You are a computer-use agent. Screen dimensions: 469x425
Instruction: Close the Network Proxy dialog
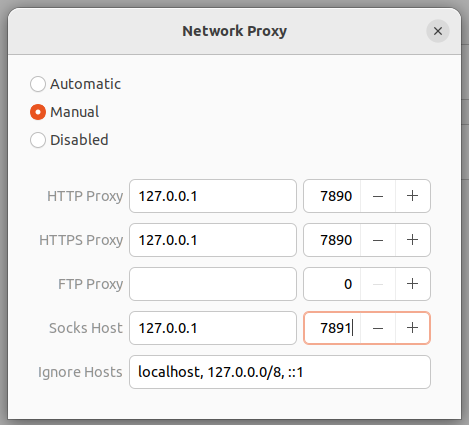click(x=438, y=31)
